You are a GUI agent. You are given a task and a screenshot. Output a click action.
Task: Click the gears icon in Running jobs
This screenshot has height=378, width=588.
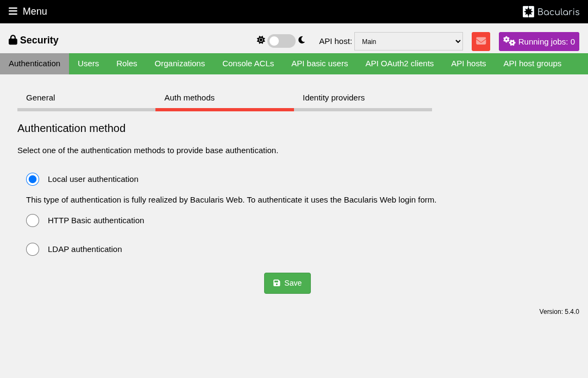point(509,41)
